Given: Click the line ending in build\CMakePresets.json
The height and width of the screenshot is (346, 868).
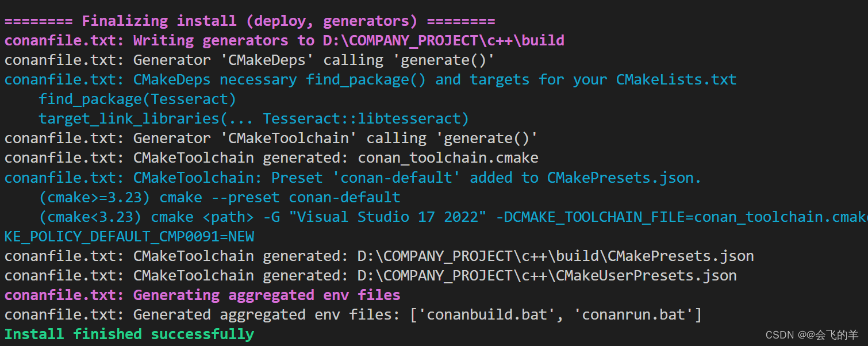Looking at the screenshot, I should [x=379, y=256].
